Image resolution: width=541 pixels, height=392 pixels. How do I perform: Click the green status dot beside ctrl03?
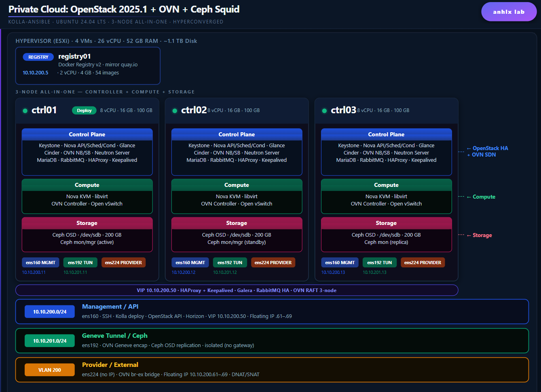[324, 110]
